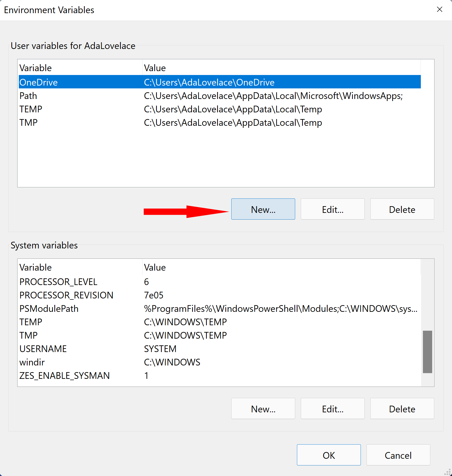The height and width of the screenshot is (476, 452).
Task: Select the USERNAME system variable
Action: pos(43,349)
